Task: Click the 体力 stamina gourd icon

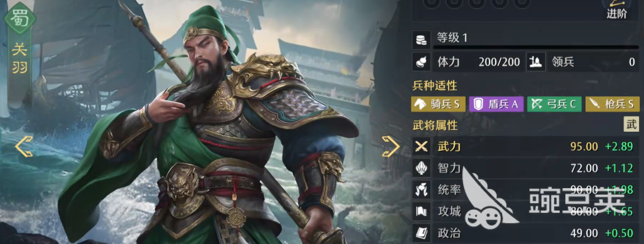Action: click(x=421, y=62)
